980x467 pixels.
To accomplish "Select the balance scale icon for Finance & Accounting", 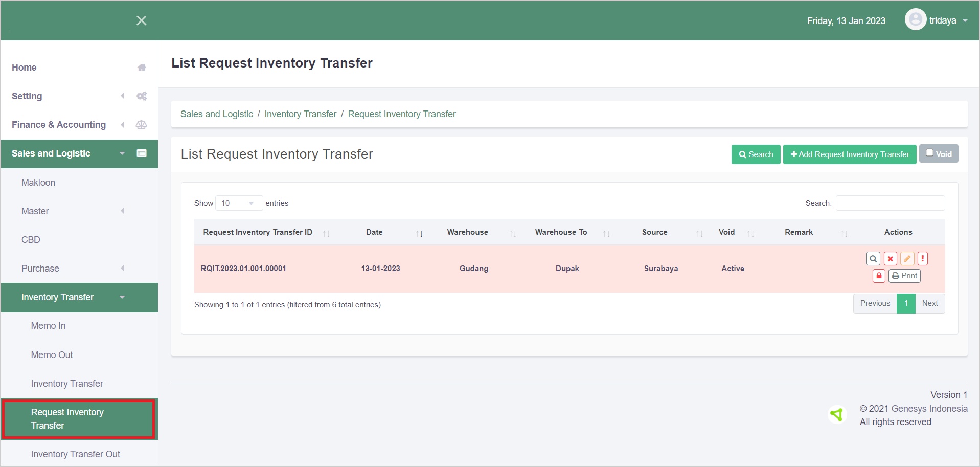I will pos(142,124).
